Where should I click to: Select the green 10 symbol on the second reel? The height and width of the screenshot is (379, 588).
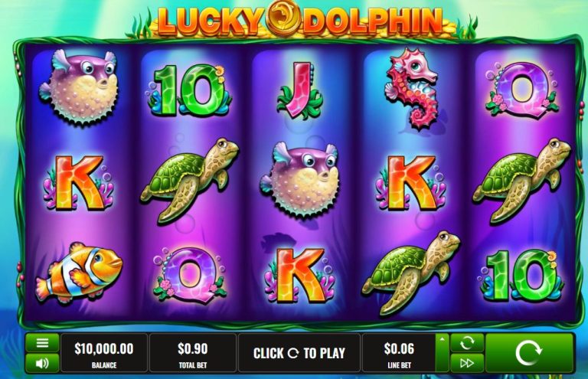point(190,90)
